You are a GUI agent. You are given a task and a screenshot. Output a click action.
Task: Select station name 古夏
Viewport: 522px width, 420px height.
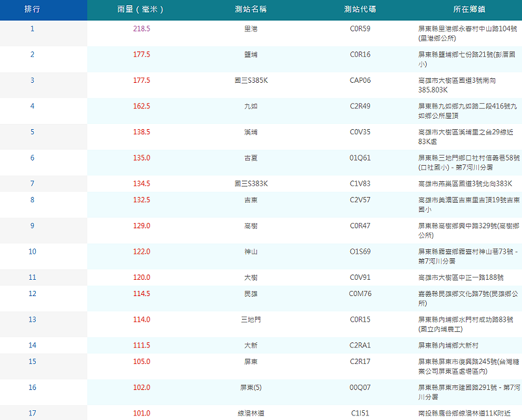point(251,158)
